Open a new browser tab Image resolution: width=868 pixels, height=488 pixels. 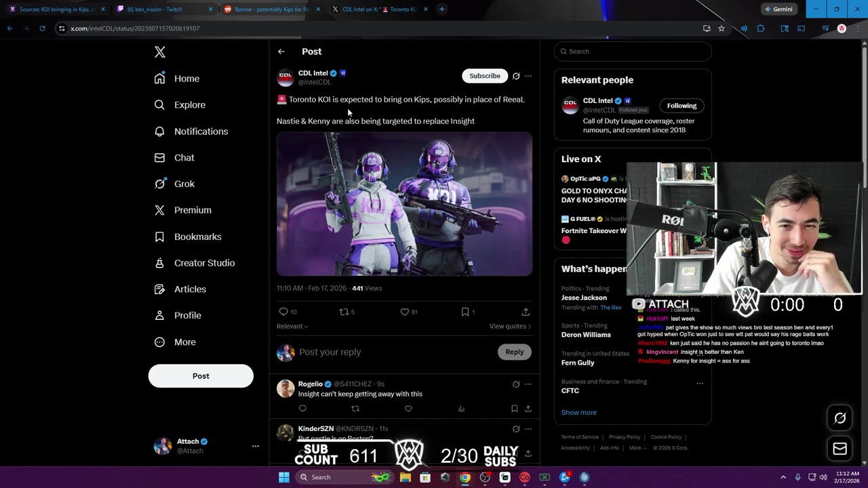(x=441, y=9)
